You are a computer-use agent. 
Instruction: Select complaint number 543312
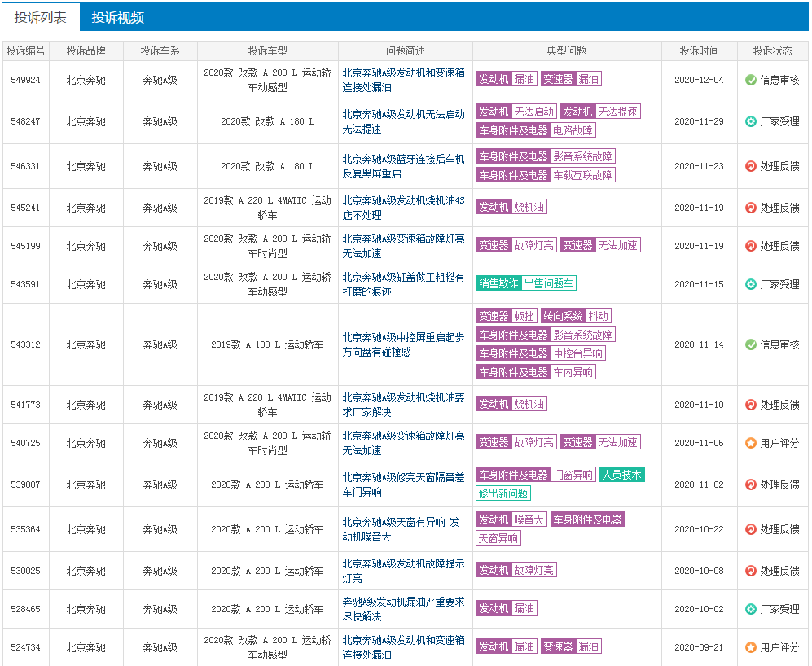click(25, 345)
